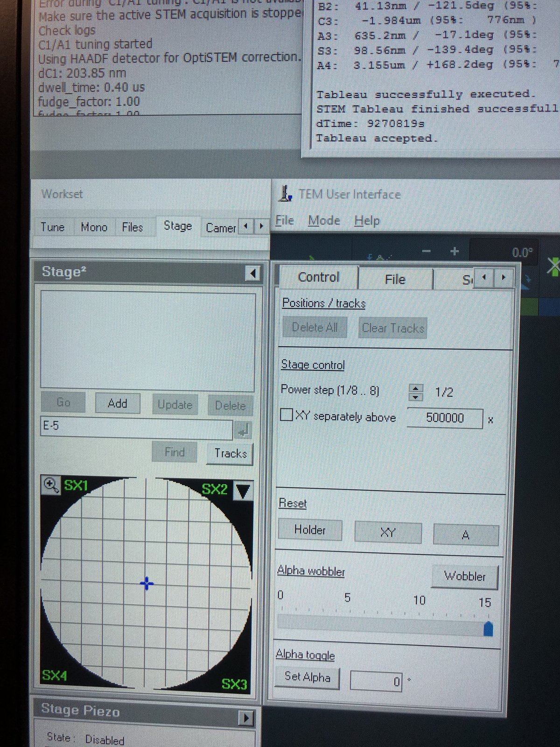
Task: Click the Reset XY button
Action: coord(388,532)
